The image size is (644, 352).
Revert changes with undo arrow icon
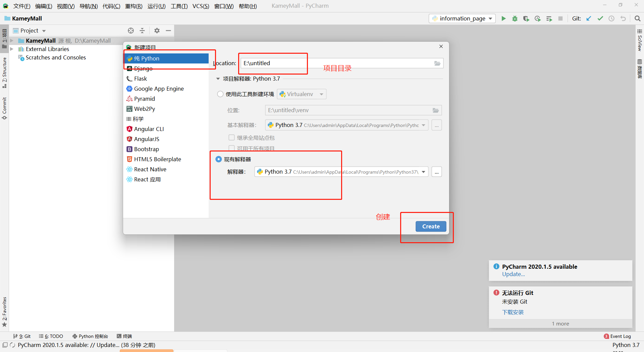pyautogui.click(x=623, y=18)
